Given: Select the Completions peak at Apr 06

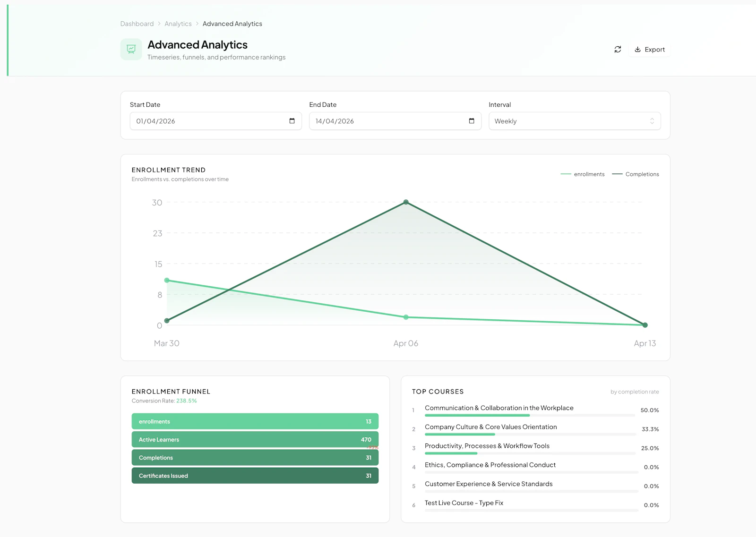Looking at the screenshot, I should [406, 202].
